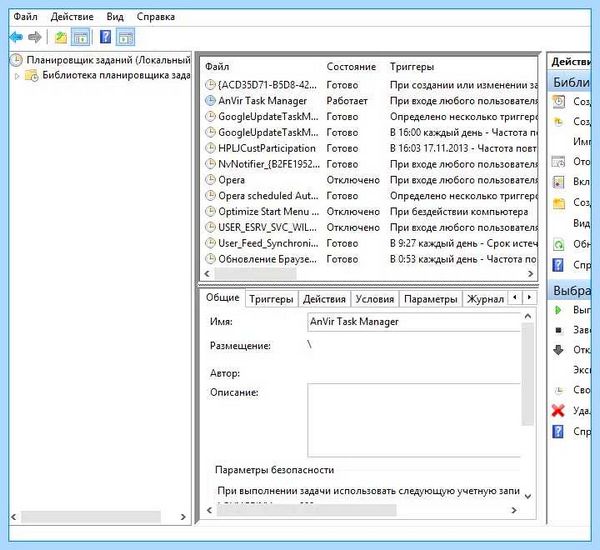Click the clock icon of the Opera task
Screen dimensions: 600x550
[210, 180]
